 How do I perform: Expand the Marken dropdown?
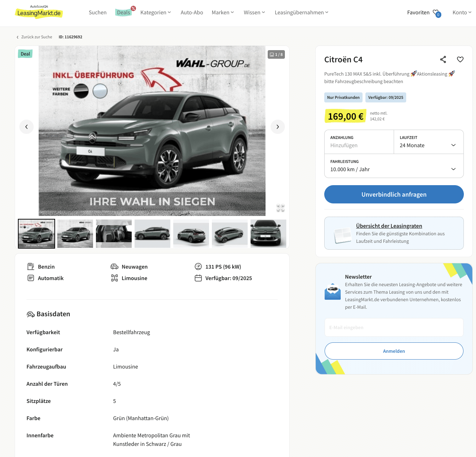point(223,13)
